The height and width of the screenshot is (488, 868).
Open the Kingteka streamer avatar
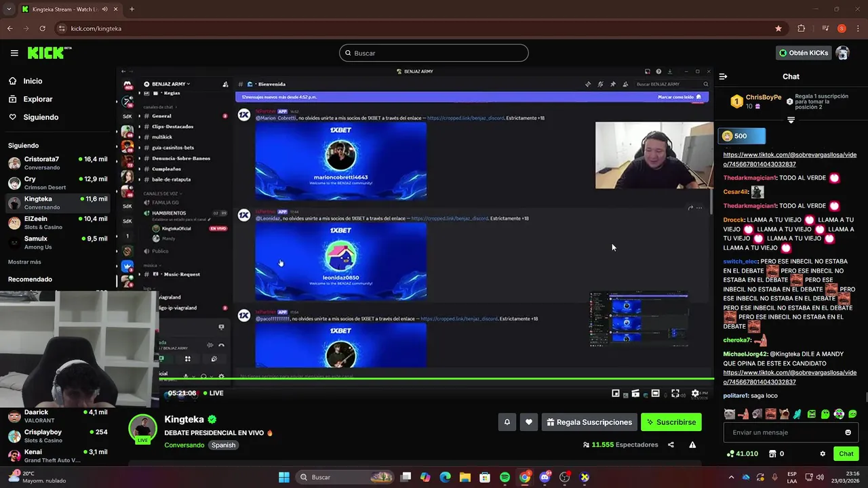(143, 428)
